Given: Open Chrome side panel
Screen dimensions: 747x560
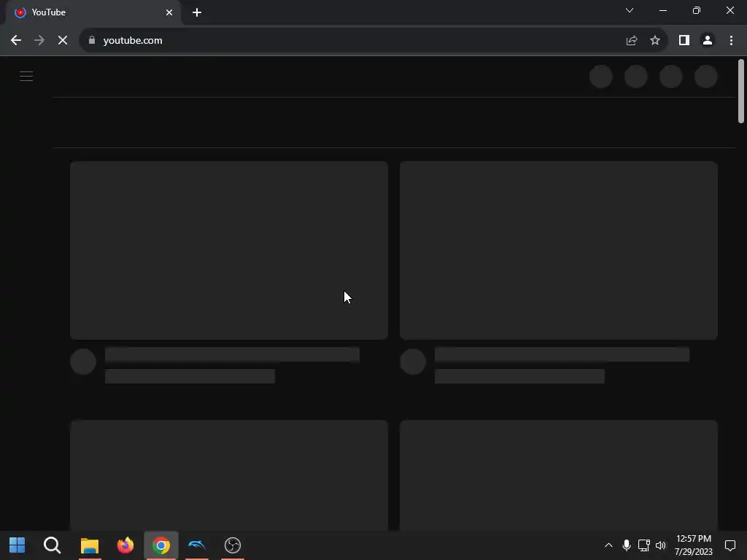Looking at the screenshot, I should click(684, 41).
